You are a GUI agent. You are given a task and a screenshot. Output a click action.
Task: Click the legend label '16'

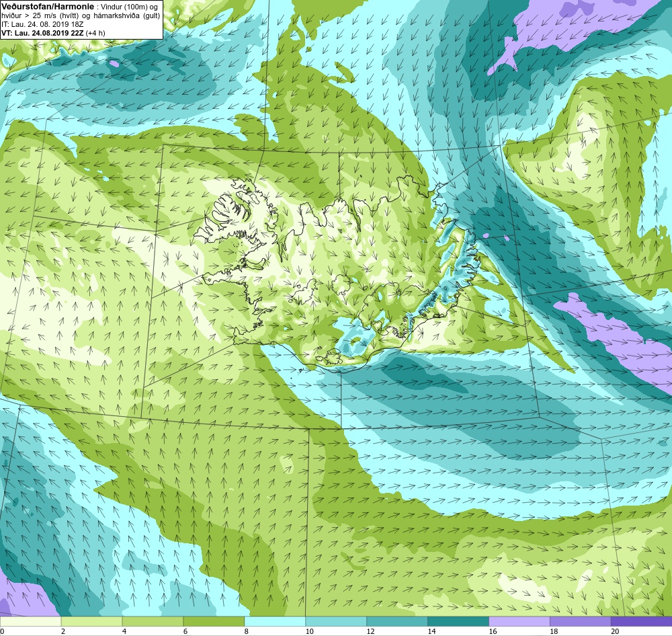pos(493,631)
